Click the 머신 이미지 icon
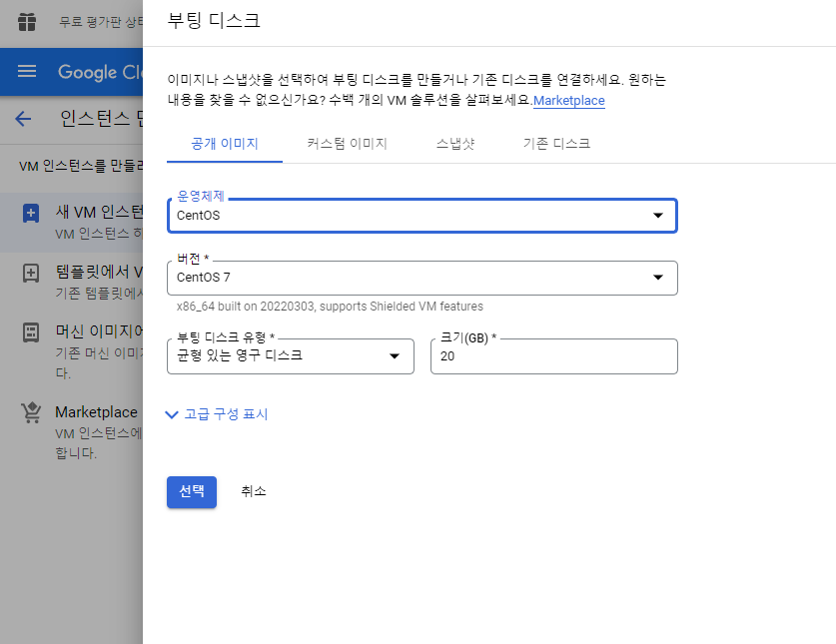836x644 pixels. coord(31,332)
